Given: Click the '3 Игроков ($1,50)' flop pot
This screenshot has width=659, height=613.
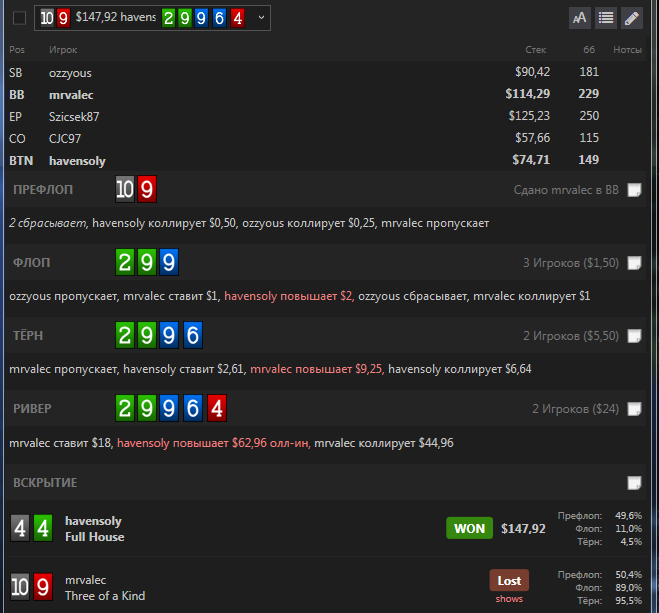Looking at the screenshot, I should point(571,263).
